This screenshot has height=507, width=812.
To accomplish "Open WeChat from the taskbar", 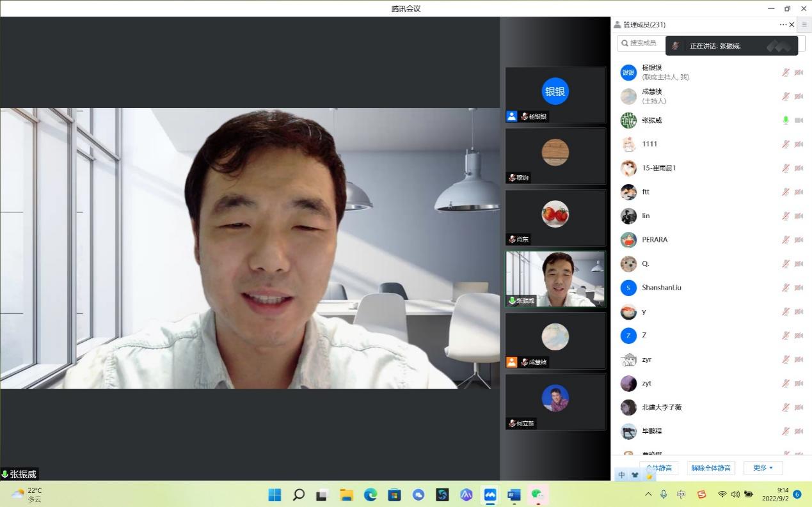I will [537, 495].
